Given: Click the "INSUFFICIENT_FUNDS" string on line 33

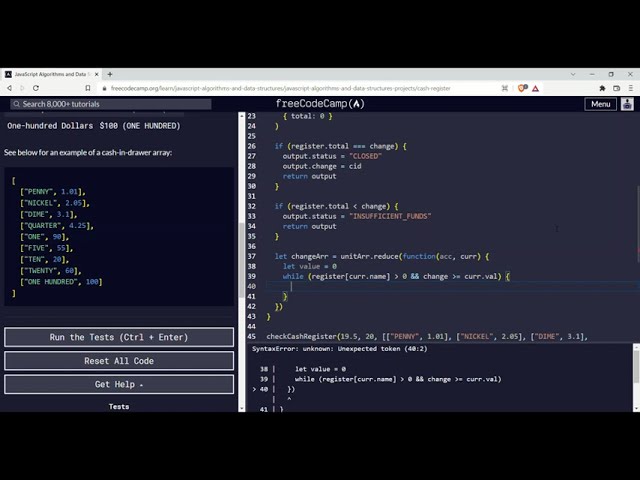Looking at the screenshot, I should click(x=390, y=216).
